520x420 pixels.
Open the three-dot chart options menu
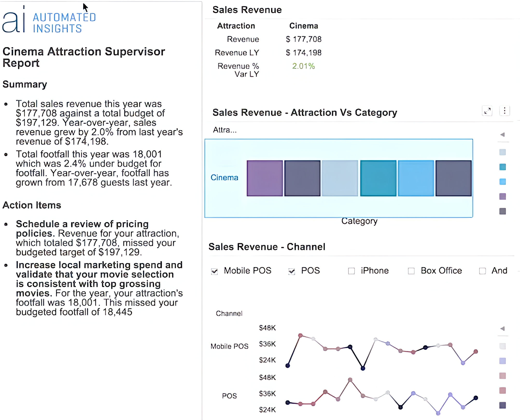[x=505, y=111]
